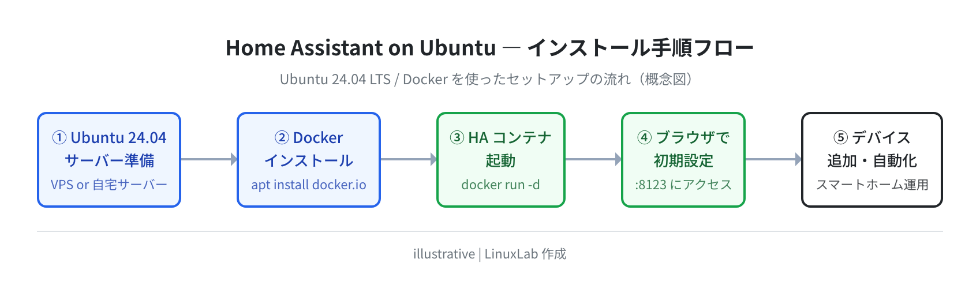Select the step ④ 'ブラウザで 初期設定' box
The height and width of the screenshot is (285, 980).
tap(683, 160)
